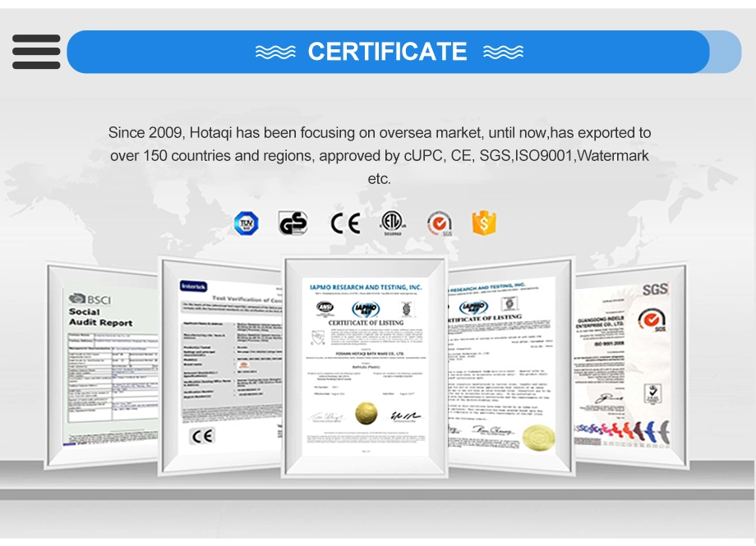Click the SGS wordmark on the rightmost certificate
Viewport: 756px width, 546px height.
[655, 289]
